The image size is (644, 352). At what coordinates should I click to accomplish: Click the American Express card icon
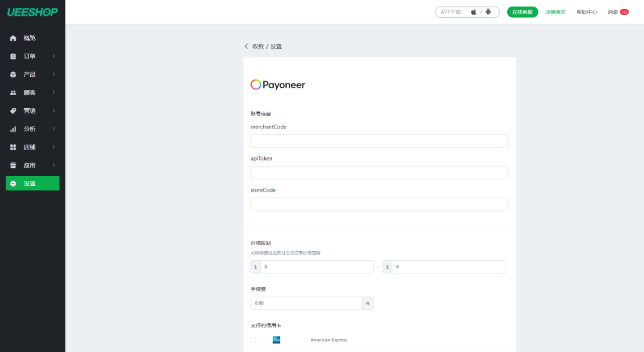(x=276, y=340)
